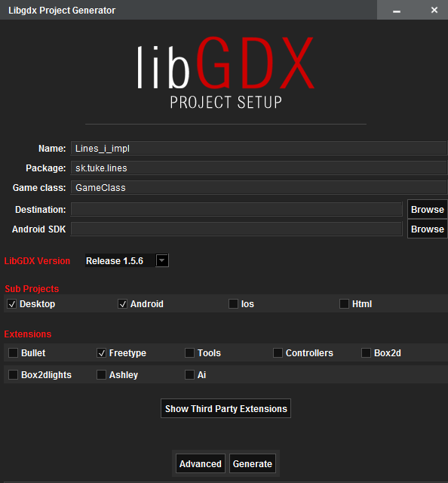
Task: Open the Advanced settings
Action: coord(201,463)
